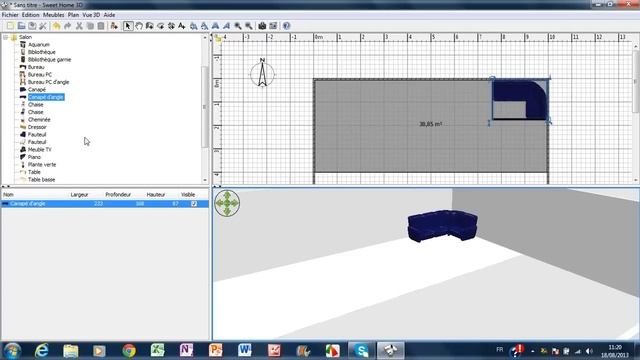Select the Create dimensions tool
The image size is (640, 360).
(171, 26)
